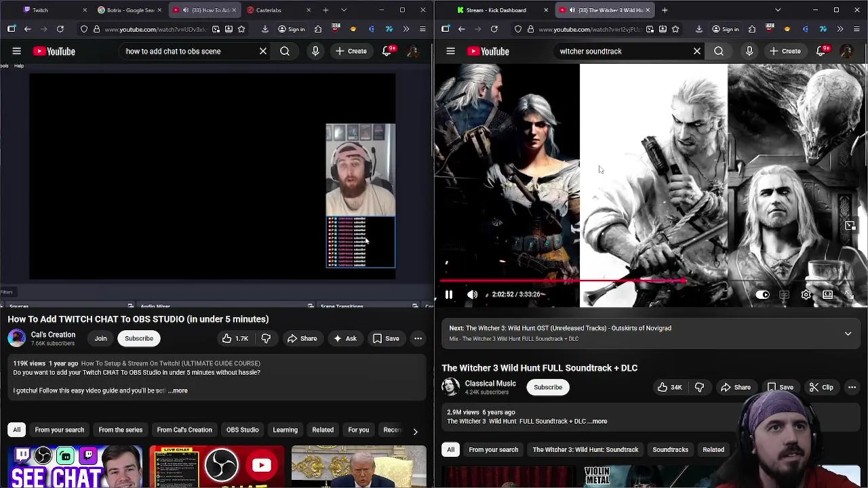
Task: Open application menu in right browser window
Action: point(856,29)
